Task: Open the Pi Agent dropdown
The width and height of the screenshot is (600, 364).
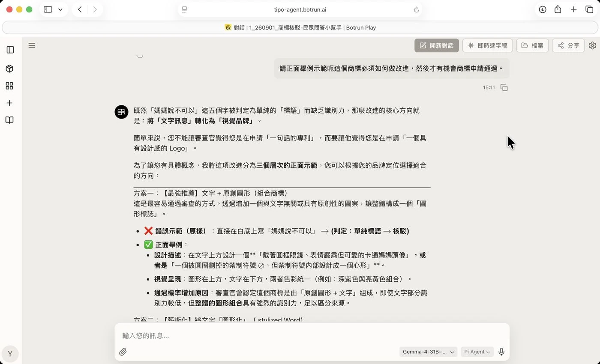Action: point(477,352)
